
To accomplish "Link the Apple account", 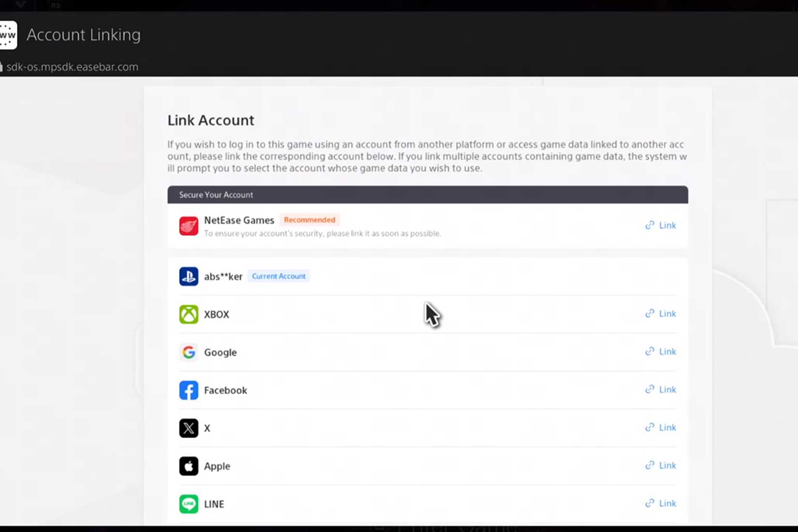I will pos(661,466).
